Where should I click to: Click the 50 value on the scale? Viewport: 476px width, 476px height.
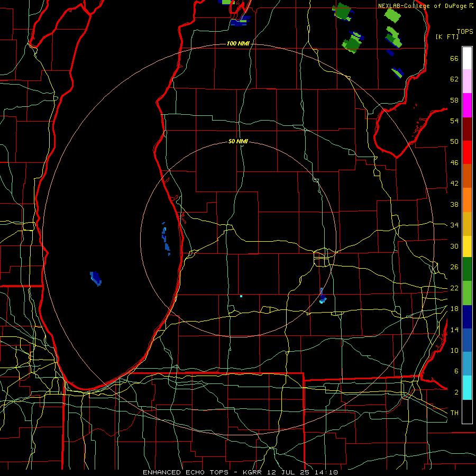(454, 142)
